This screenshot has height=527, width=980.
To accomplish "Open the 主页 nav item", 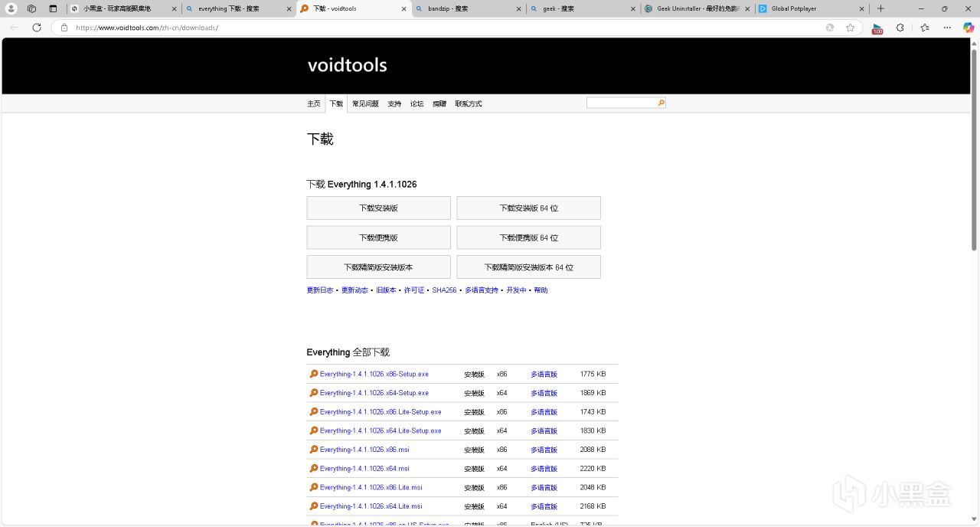I will tap(314, 103).
